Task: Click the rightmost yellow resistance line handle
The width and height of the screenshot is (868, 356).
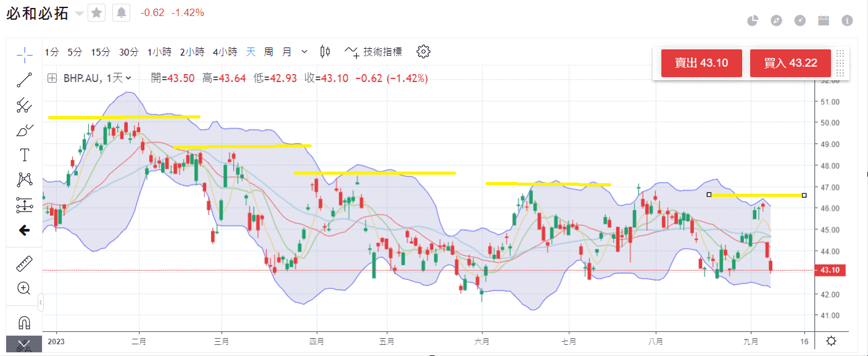Action: (804, 195)
